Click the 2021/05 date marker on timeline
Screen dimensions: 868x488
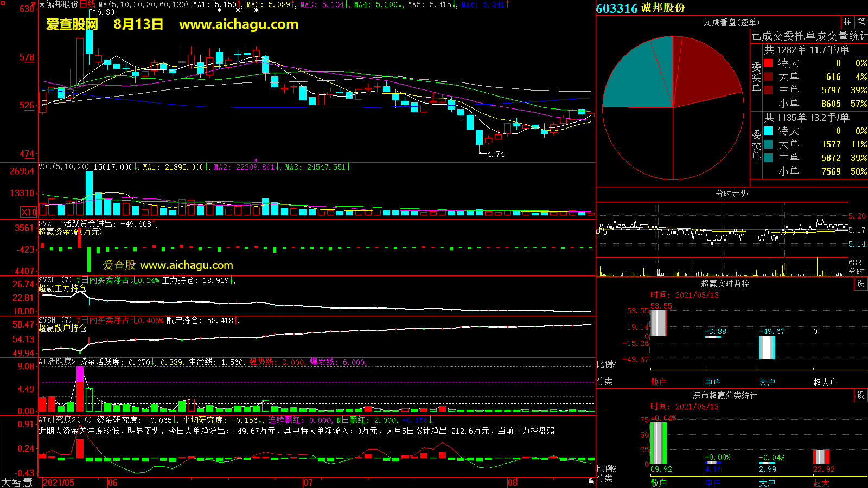(x=59, y=483)
